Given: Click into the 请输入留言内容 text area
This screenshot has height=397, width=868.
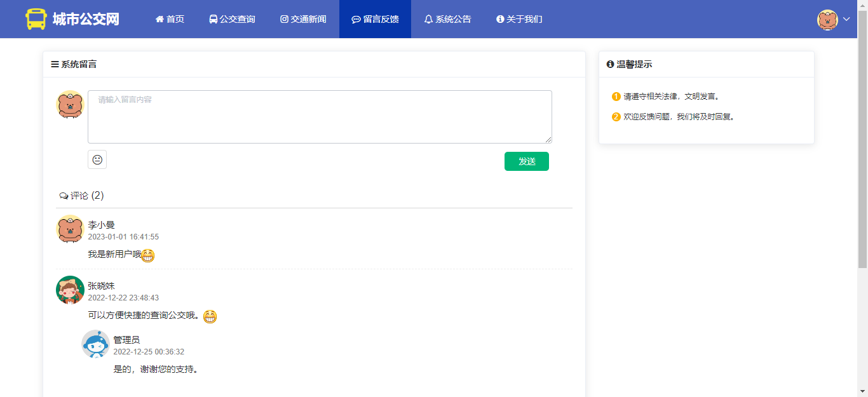Looking at the screenshot, I should (x=320, y=117).
